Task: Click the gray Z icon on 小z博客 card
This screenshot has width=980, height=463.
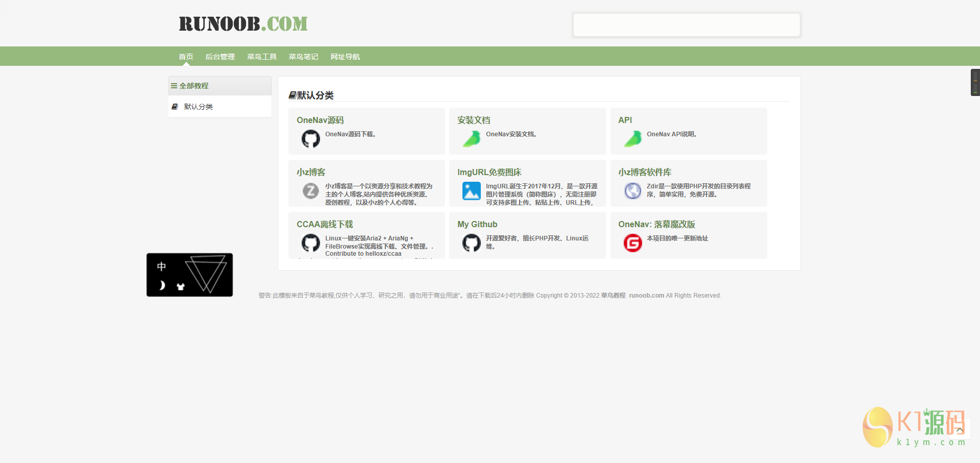Action: [310, 191]
